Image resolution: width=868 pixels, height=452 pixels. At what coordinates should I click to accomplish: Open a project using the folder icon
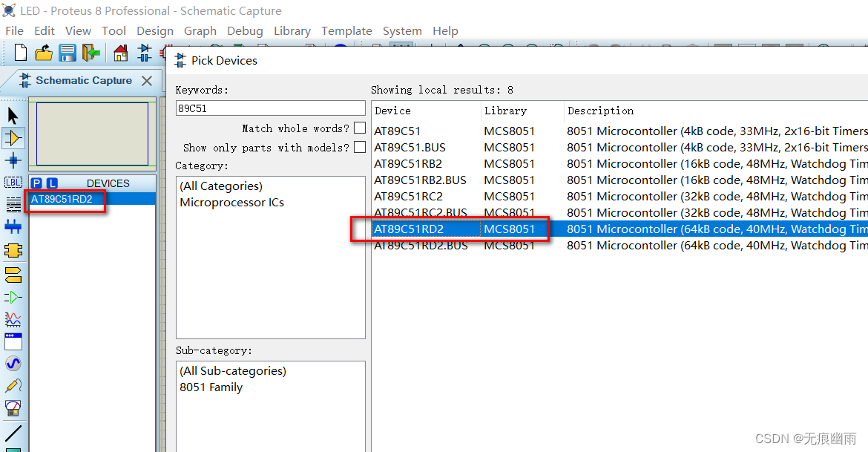click(x=43, y=53)
